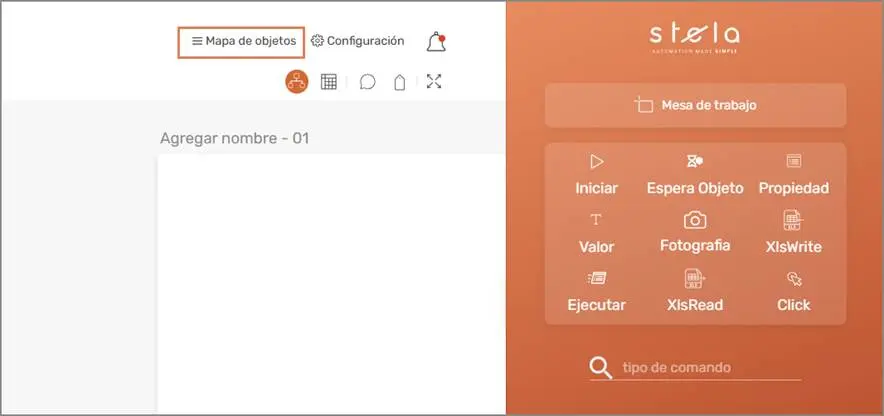Select the Ejecutar command
The height and width of the screenshot is (416, 884).
pos(597,291)
